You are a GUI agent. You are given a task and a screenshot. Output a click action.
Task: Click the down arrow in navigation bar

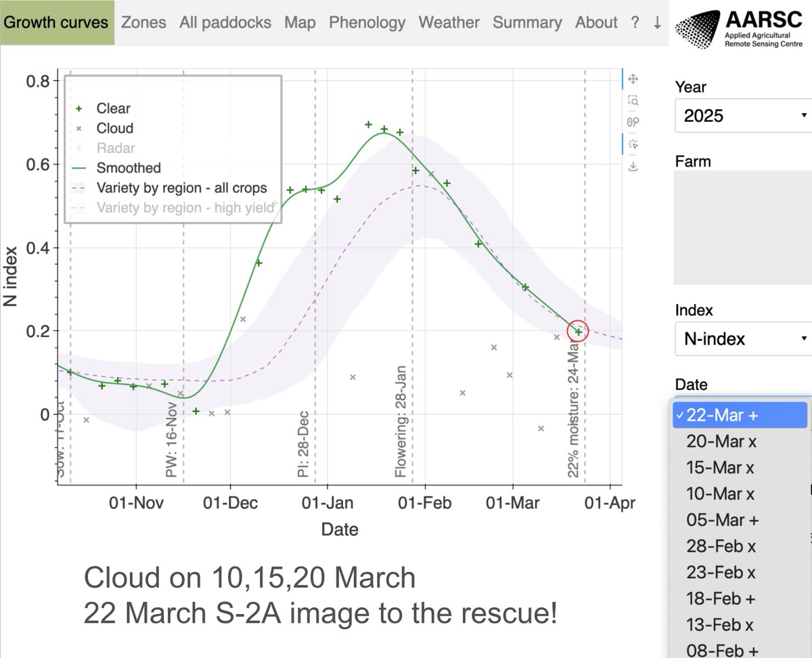(657, 22)
